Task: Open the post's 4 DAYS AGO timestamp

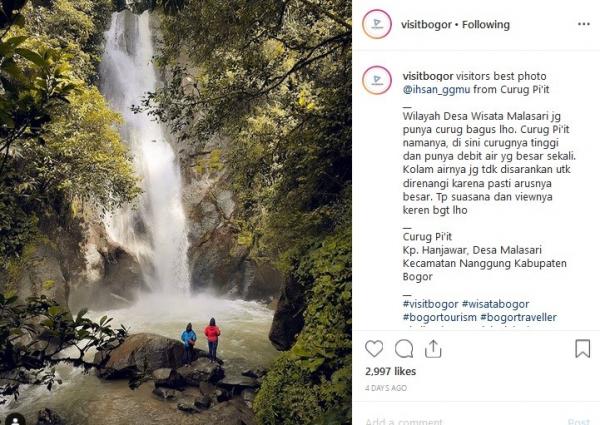Action: (x=386, y=387)
